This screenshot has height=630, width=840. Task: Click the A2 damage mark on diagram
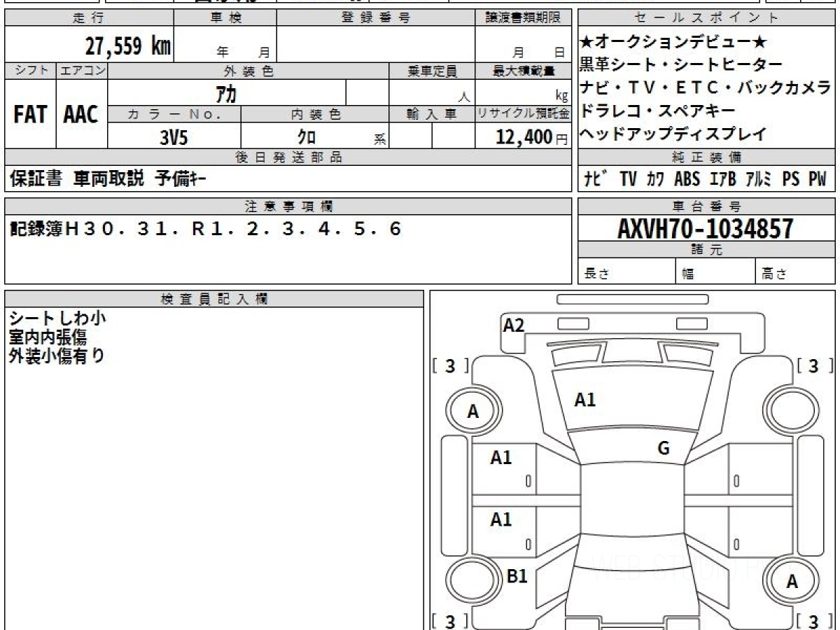pos(514,325)
